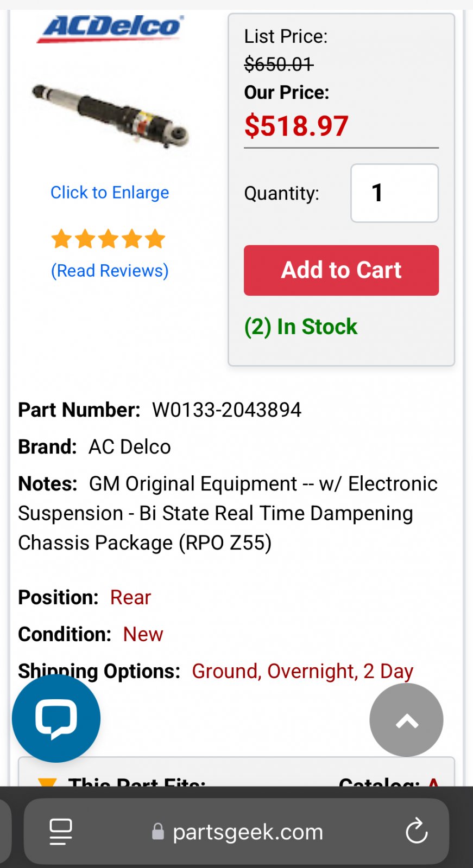Open the live chat bubble icon
Viewport: 473px width, 868px height.
(x=56, y=718)
